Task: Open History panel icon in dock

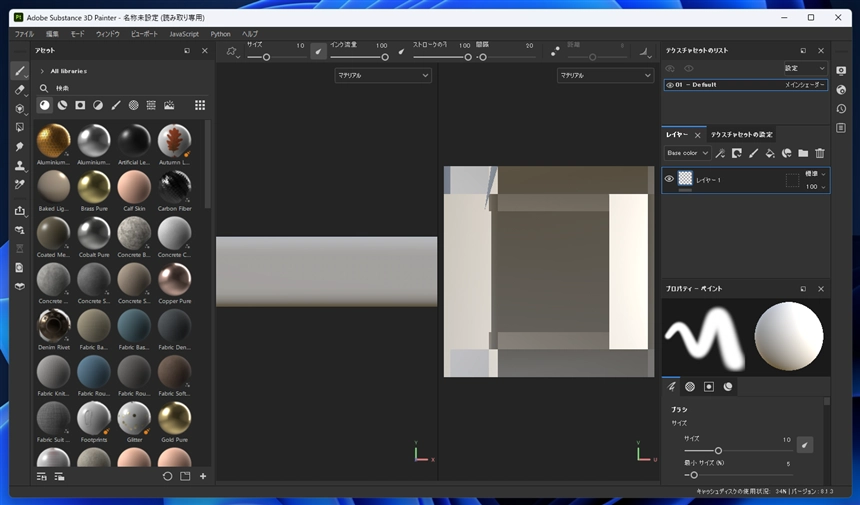Action: pyautogui.click(x=841, y=109)
